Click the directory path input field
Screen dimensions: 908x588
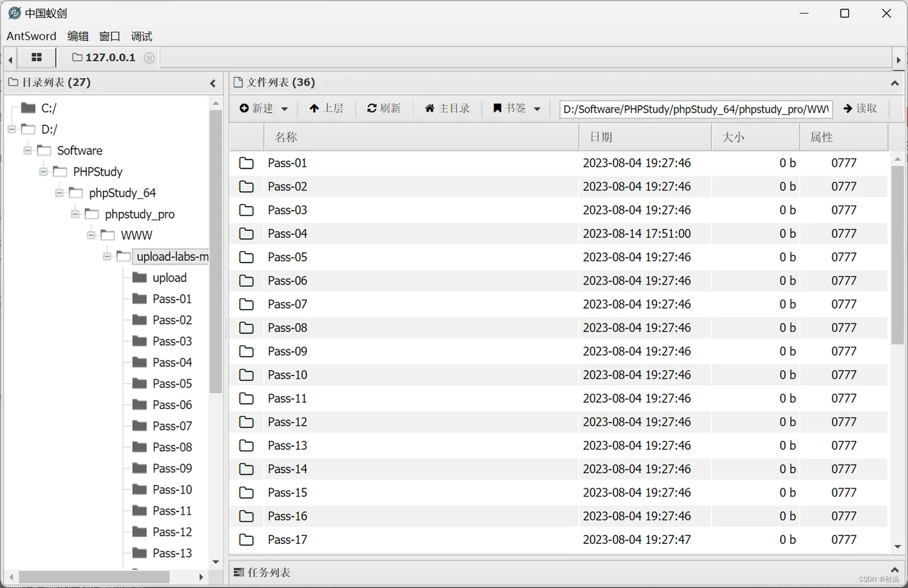pyautogui.click(x=696, y=109)
